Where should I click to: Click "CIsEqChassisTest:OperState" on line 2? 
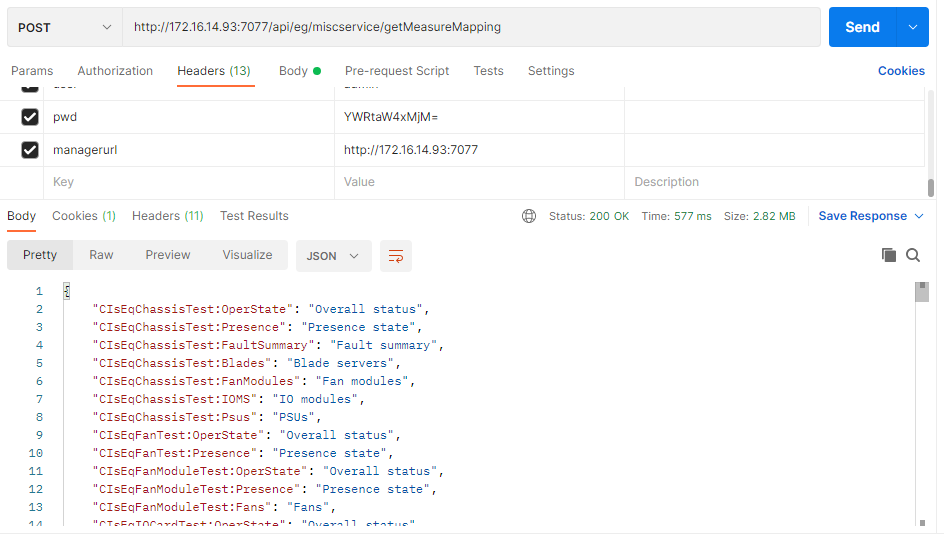click(193, 309)
